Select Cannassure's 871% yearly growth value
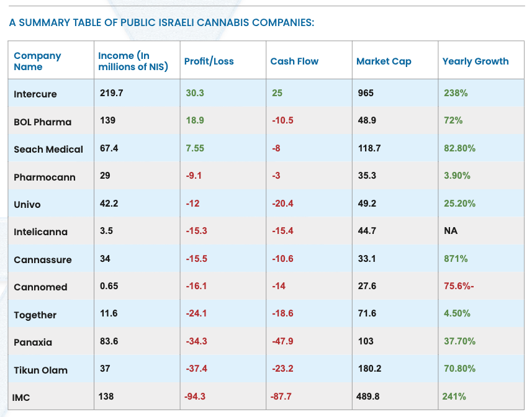The image size is (532, 417). coord(455,259)
